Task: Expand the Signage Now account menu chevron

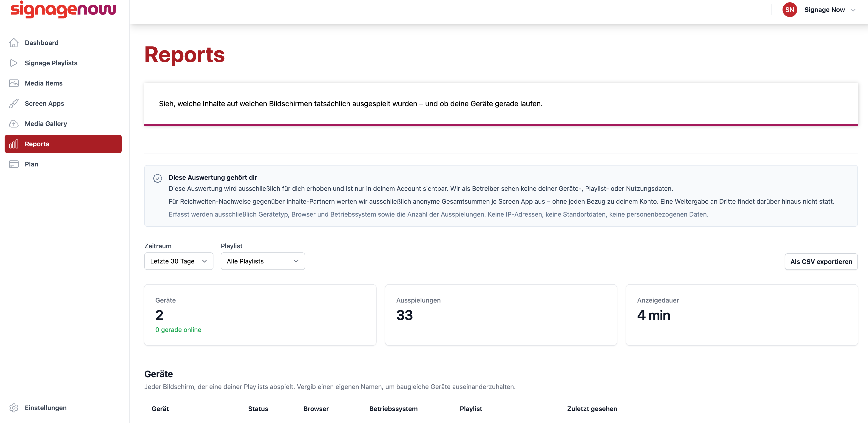Action: click(x=853, y=10)
